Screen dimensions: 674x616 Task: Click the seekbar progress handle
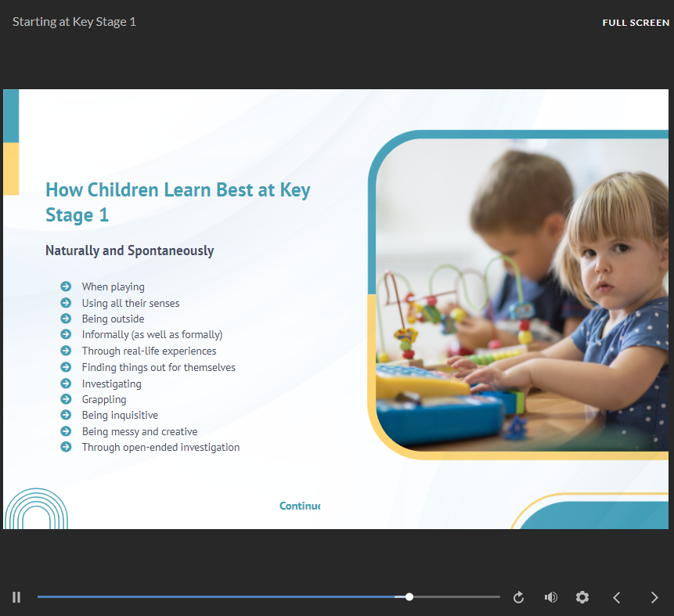[x=409, y=596]
